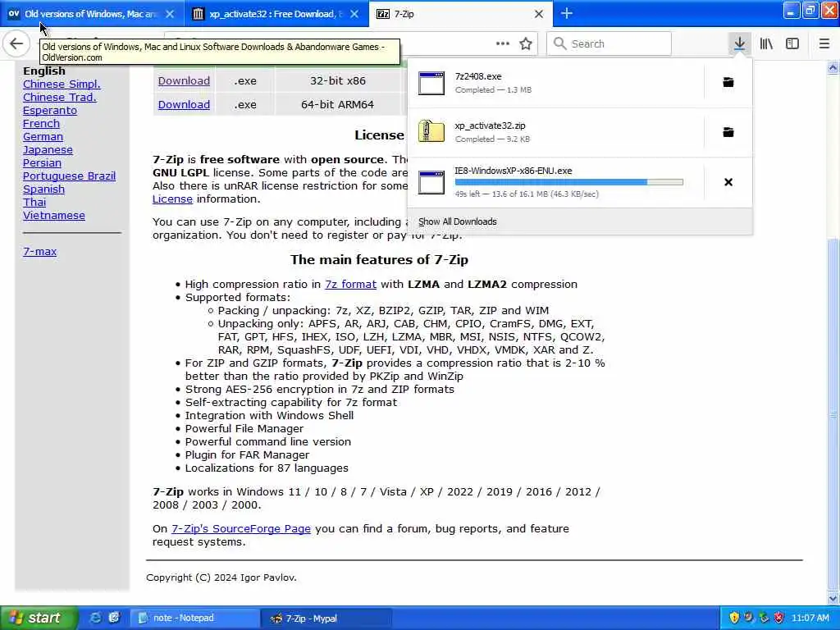Click the IE8-WindowsXP-x86-ENU.exe file icon
The width and height of the screenshot is (840, 630).
point(431,182)
